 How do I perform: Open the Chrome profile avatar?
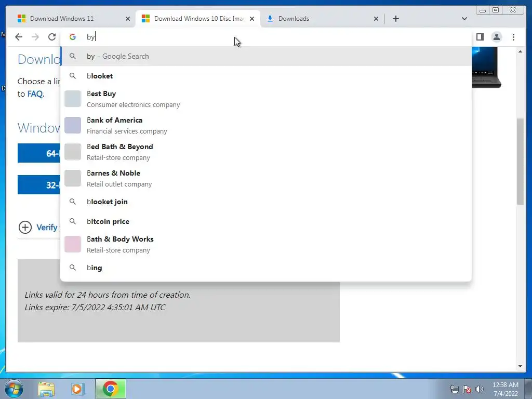pyautogui.click(x=496, y=37)
